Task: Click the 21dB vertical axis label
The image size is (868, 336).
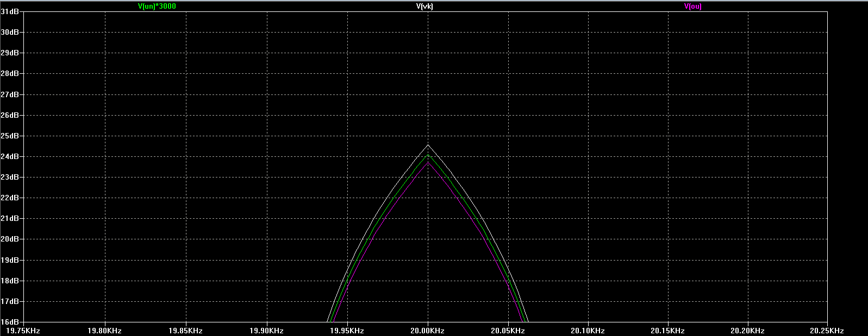Action: 10,218
